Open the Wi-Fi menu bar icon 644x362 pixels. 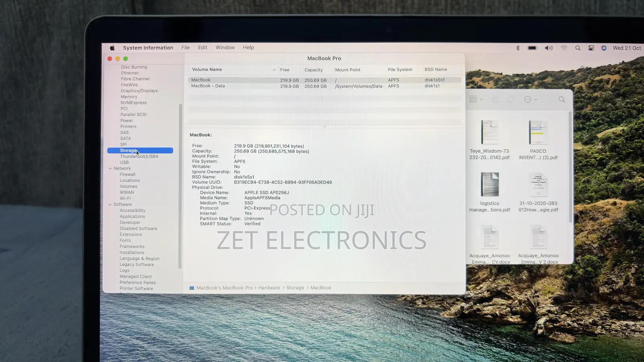564,48
